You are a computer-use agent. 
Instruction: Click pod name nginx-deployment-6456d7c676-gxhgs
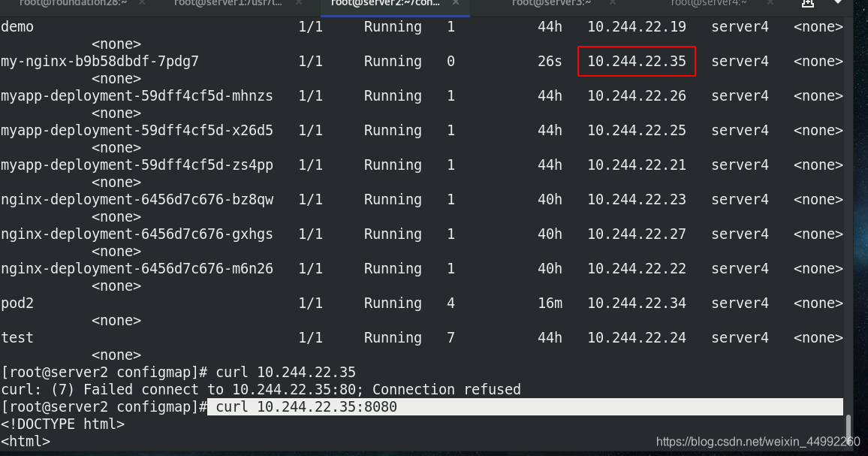[x=137, y=234]
